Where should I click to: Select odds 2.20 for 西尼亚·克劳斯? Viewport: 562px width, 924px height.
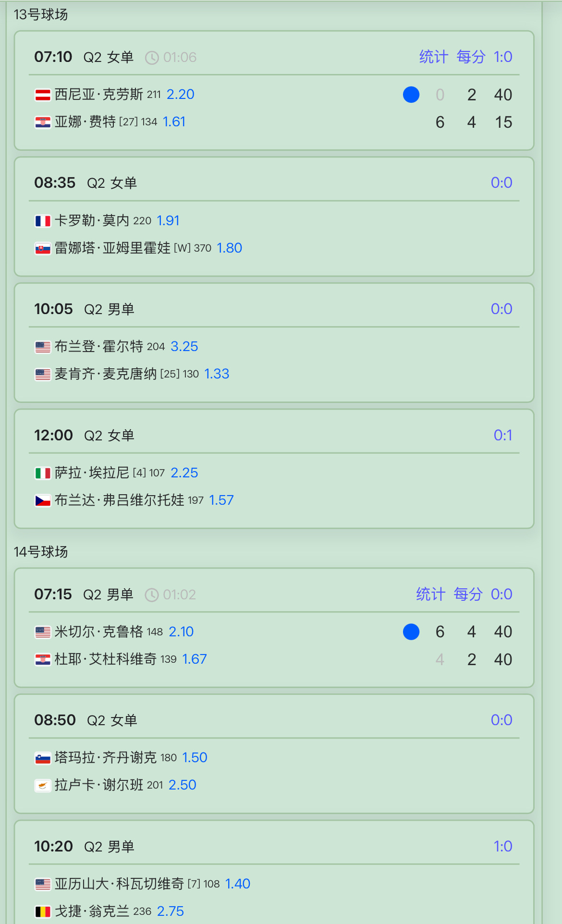(x=181, y=94)
